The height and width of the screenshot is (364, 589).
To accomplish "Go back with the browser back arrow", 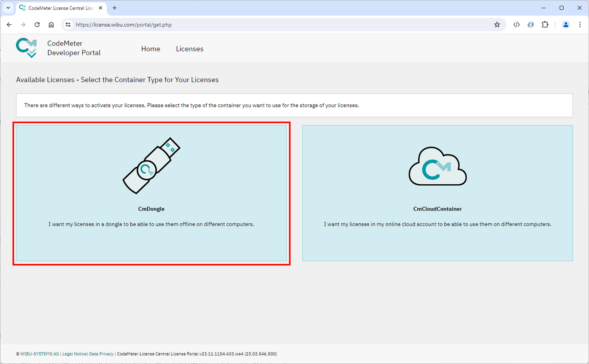I will (9, 25).
